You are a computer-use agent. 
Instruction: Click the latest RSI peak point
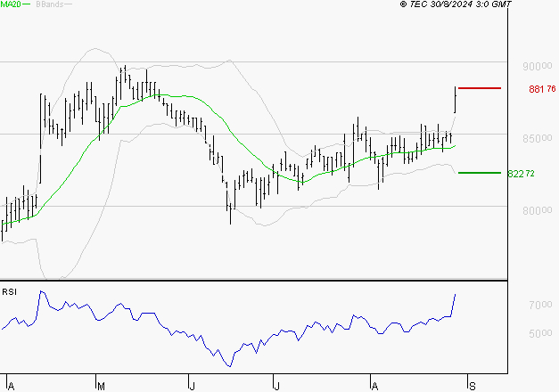tap(456, 294)
